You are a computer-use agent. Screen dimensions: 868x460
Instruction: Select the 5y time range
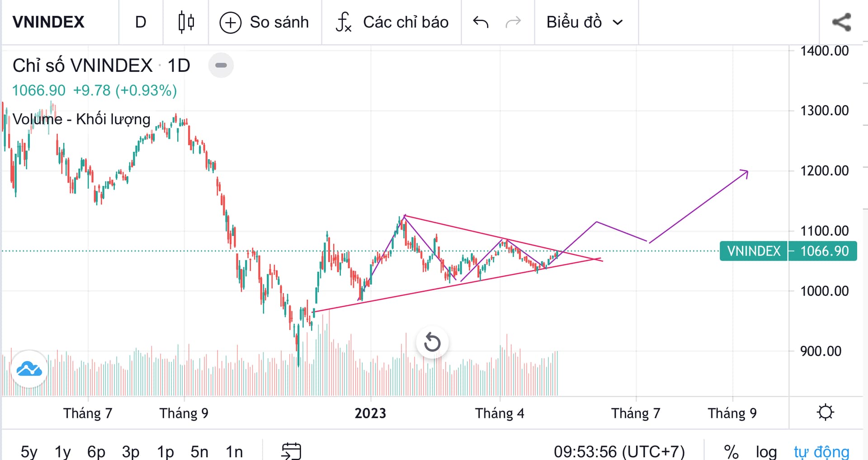29,451
